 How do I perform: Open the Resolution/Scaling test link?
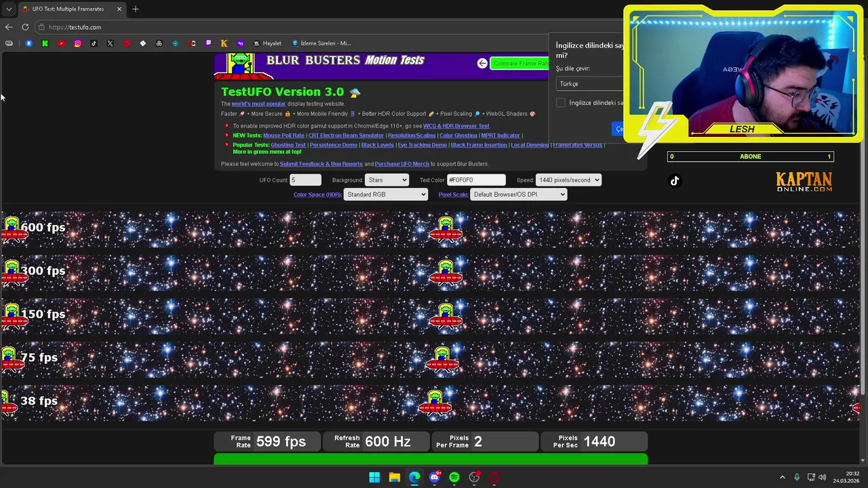point(412,136)
